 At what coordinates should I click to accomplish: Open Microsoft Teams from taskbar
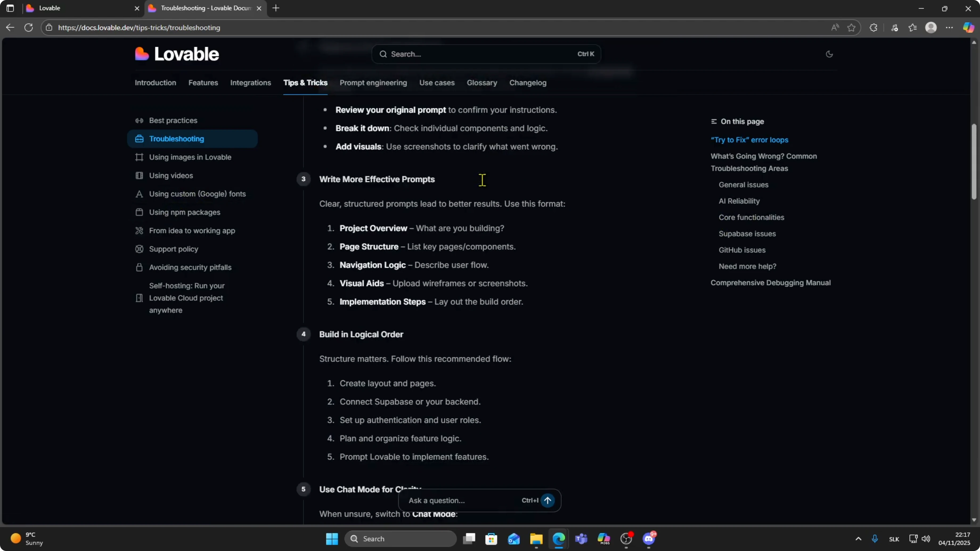581,538
